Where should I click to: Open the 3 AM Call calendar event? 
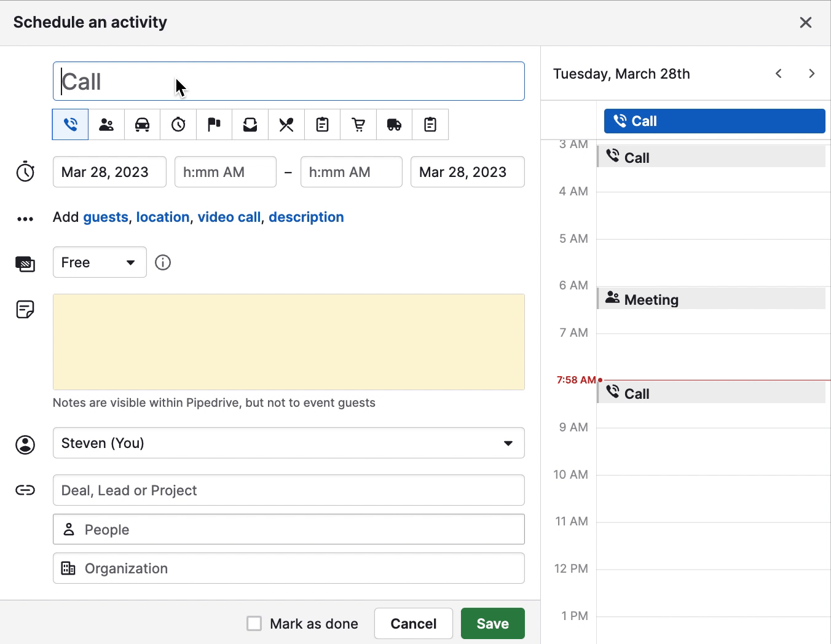tap(712, 157)
